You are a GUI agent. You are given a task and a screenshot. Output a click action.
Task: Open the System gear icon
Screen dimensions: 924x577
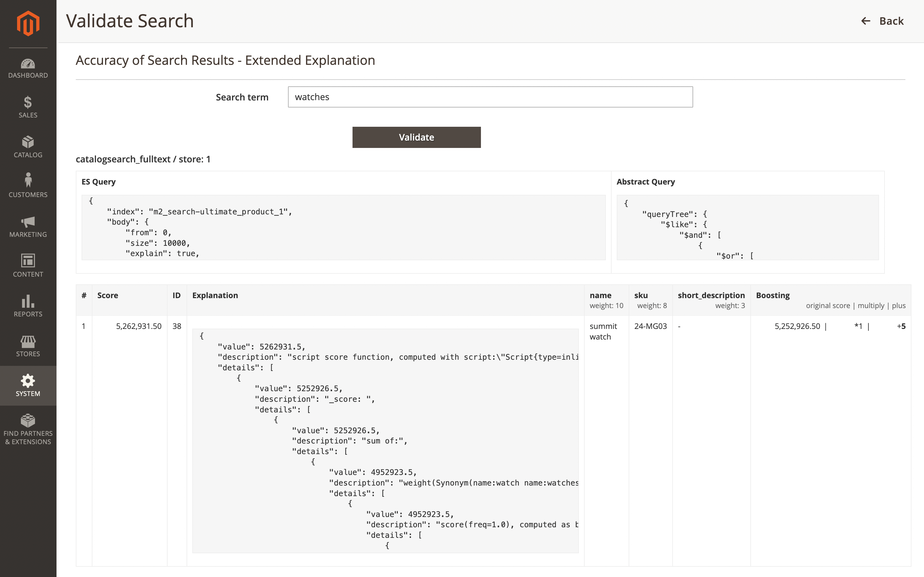pyautogui.click(x=28, y=381)
